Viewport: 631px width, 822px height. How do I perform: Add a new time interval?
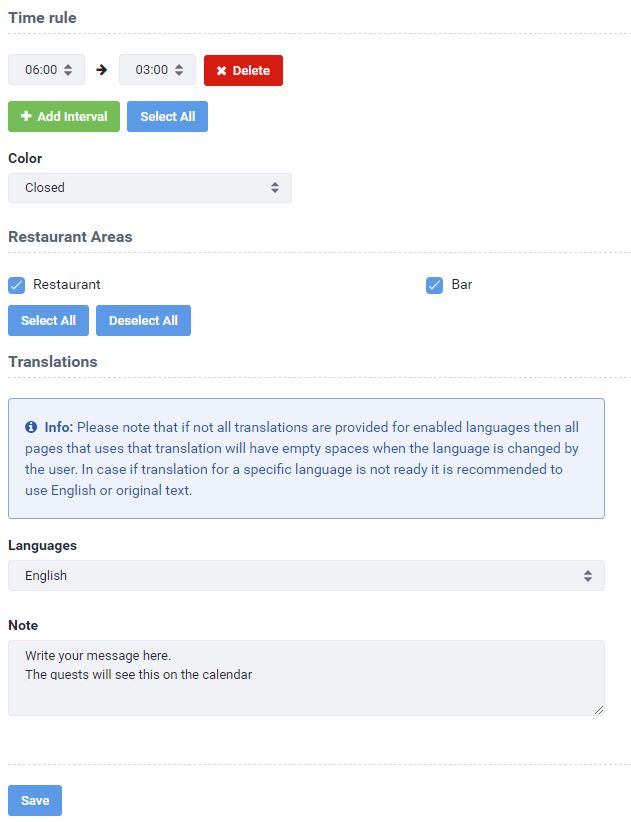click(64, 116)
